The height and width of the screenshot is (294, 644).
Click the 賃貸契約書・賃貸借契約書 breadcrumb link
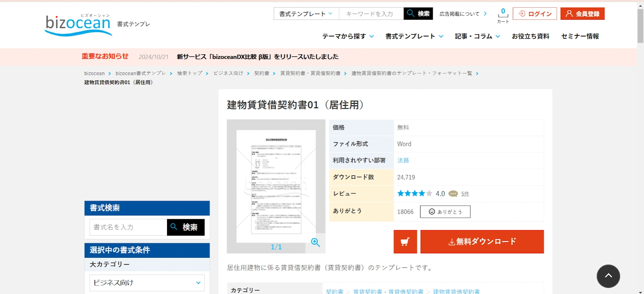pyautogui.click(x=310, y=73)
